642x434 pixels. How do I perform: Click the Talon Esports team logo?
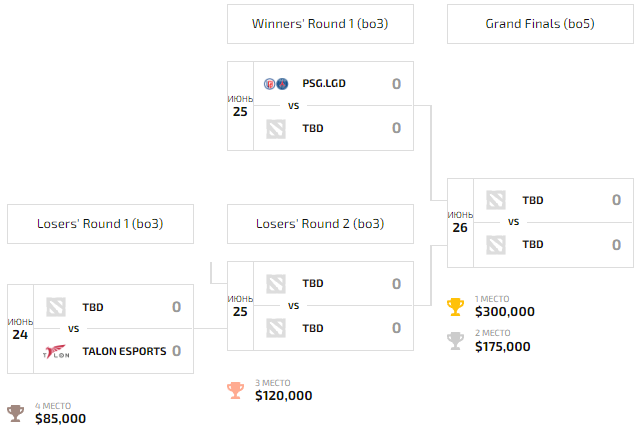[56, 351]
